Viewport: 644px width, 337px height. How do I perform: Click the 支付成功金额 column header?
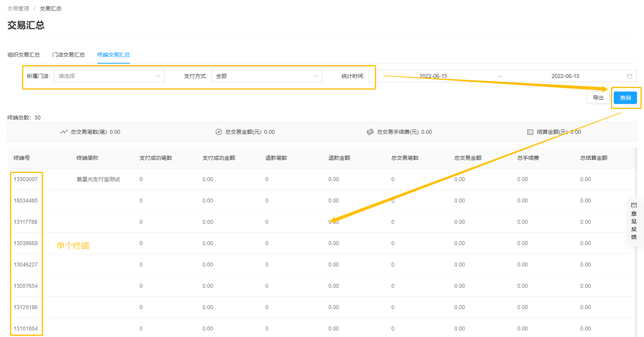coord(219,158)
